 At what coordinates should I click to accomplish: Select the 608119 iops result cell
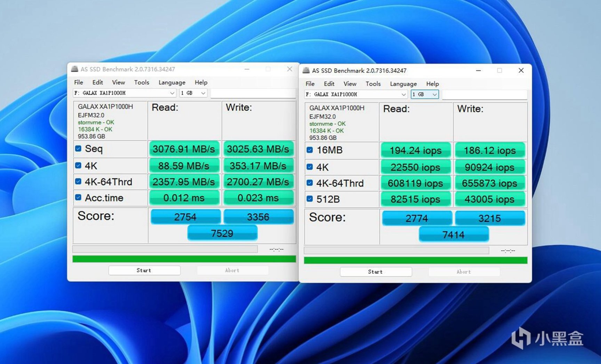[x=416, y=183]
